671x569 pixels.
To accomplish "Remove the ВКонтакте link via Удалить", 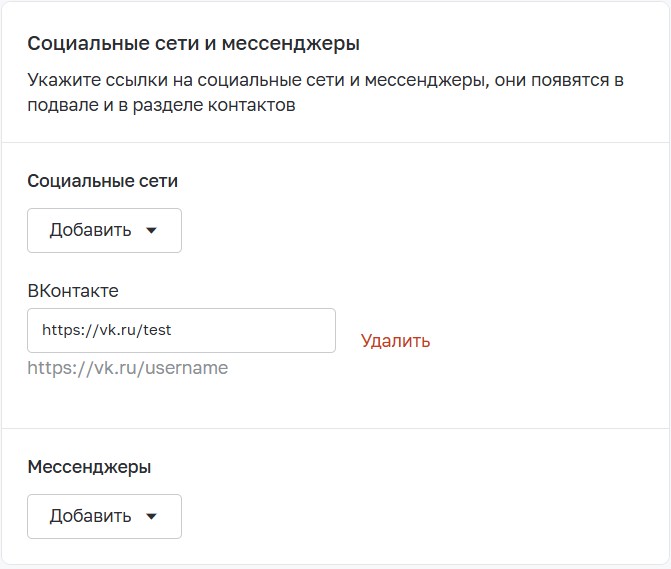I will click(x=395, y=341).
